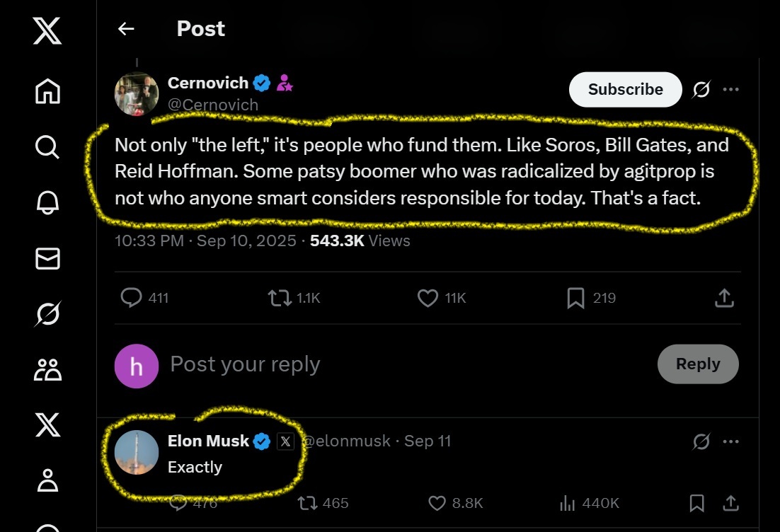Share Cernovich's post via share icon
The width and height of the screenshot is (780, 532).
point(723,299)
